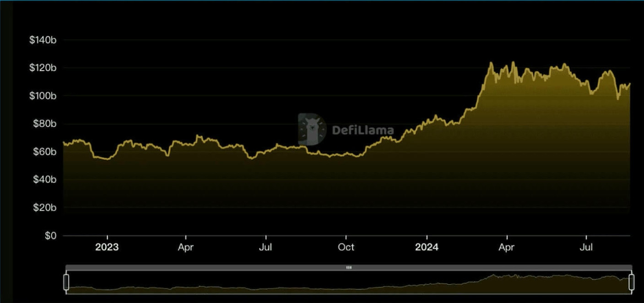Screen dimensions: 644x303
Task: Click the $140b y-axis label
Action: pyautogui.click(x=43, y=40)
